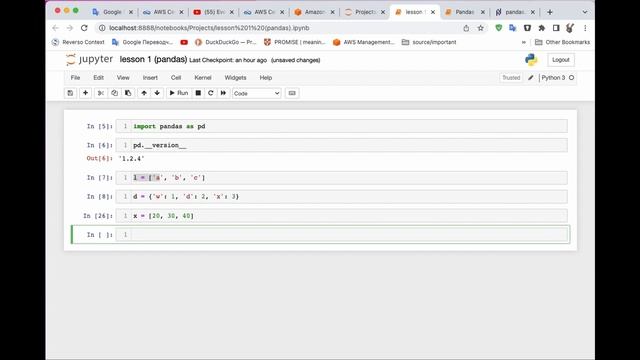Switch to the Project tab
Screen dimensions: 640x360
point(364,12)
